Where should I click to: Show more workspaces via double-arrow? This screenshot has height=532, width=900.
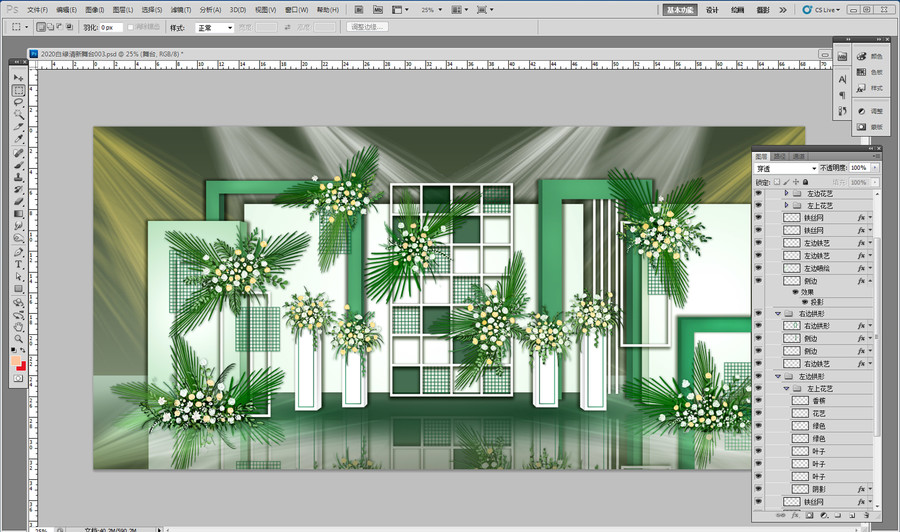[783, 10]
